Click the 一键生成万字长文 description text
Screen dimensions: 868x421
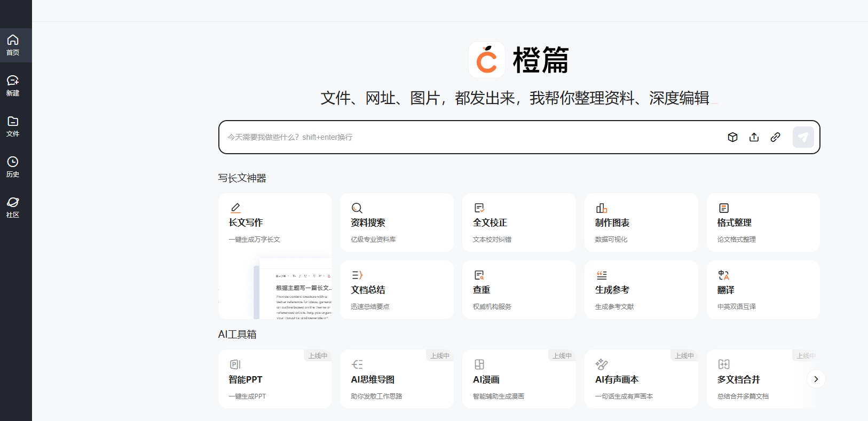254,240
